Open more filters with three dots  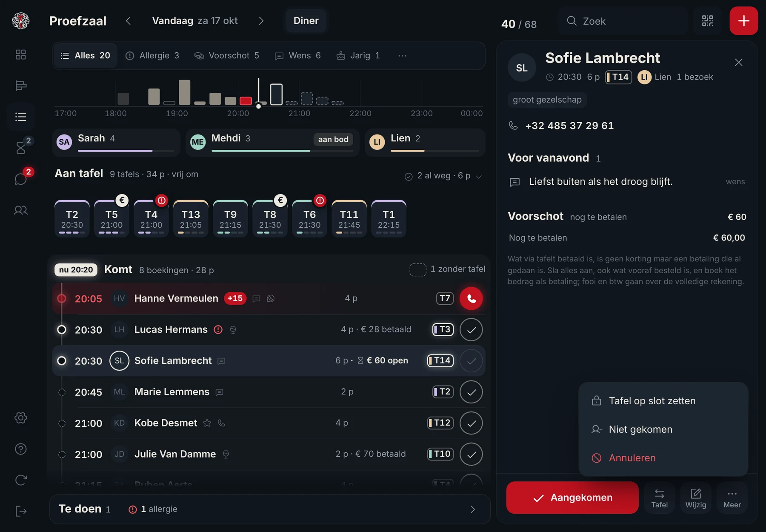402,56
